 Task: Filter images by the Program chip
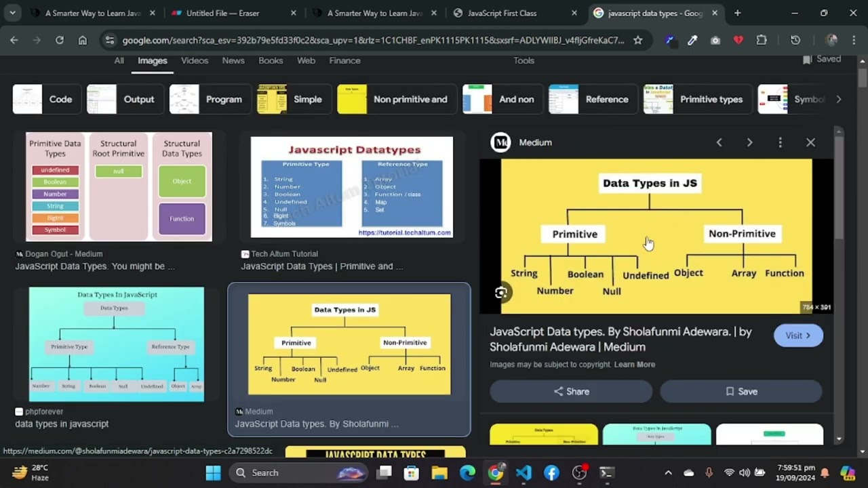[210, 99]
